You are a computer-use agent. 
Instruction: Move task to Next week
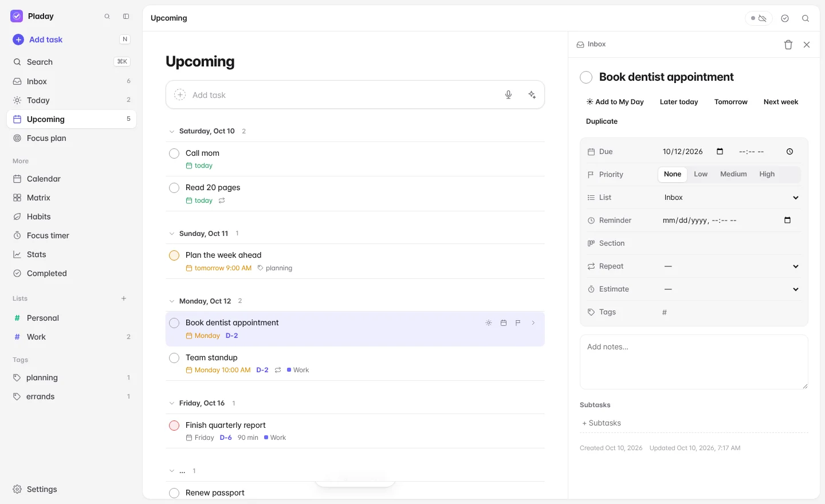tap(781, 102)
